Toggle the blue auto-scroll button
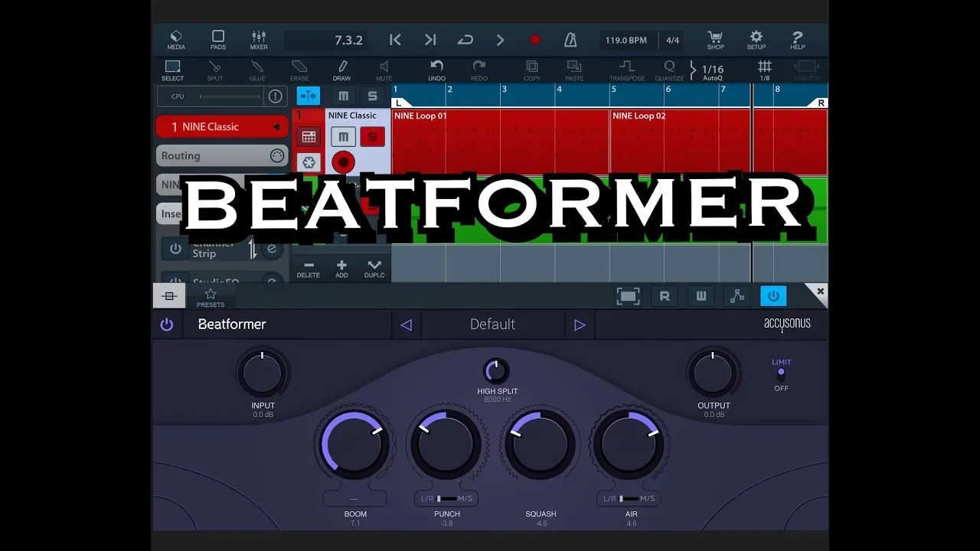This screenshot has width=980, height=551. (x=309, y=96)
